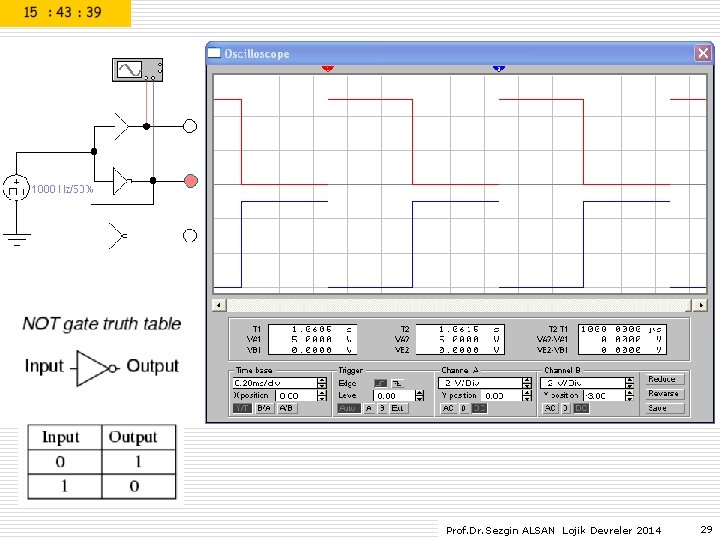Screen dimensions: 720x540
Task: Click the Channel A Y position field
Action: pyautogui.click(x=501, y=395)
